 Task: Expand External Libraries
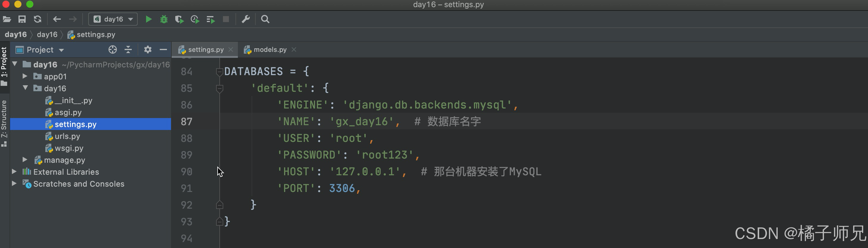[x=14, y=171]
